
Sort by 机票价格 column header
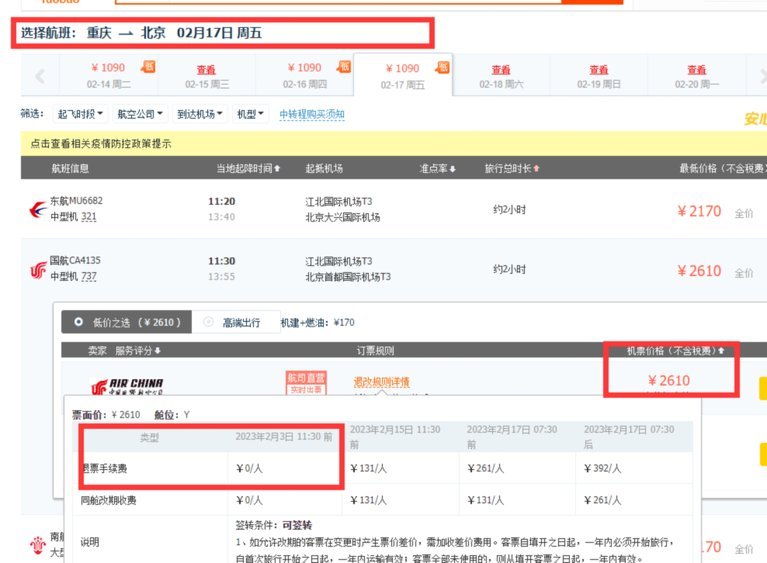coord(676,350)
